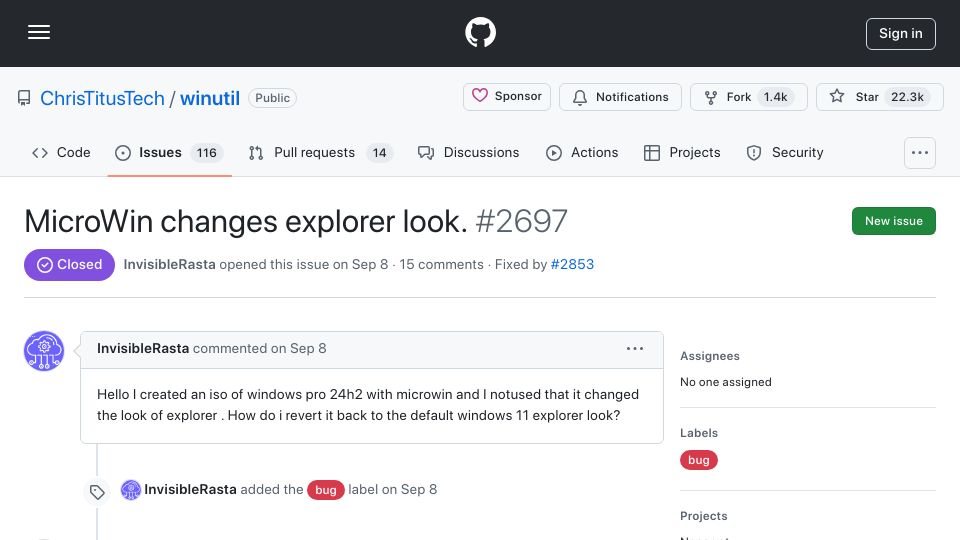The height and width of the screenshot is (540, 960).
Task: Open the ChrisTitusTech owner profile link
Action: (102, 98)
